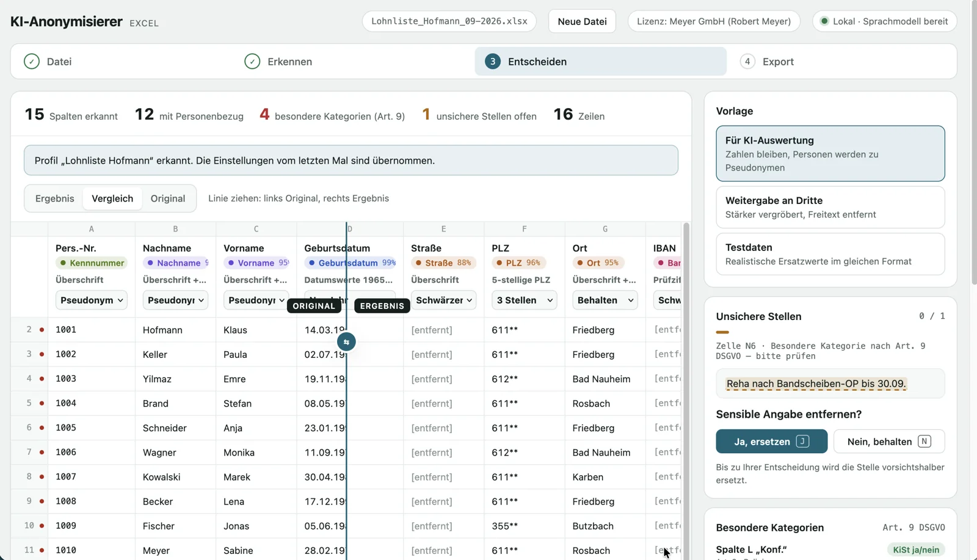Open the Pers.-Nr. Pseudonym dropdown
Viewport: 977px width, 560px height.
92,300
